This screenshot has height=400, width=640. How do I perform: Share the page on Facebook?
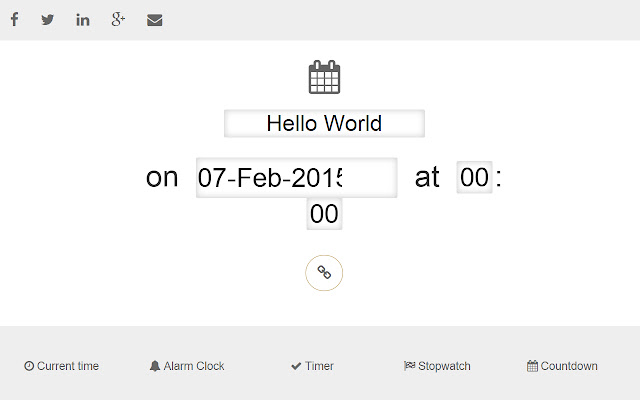click(14, 20)
